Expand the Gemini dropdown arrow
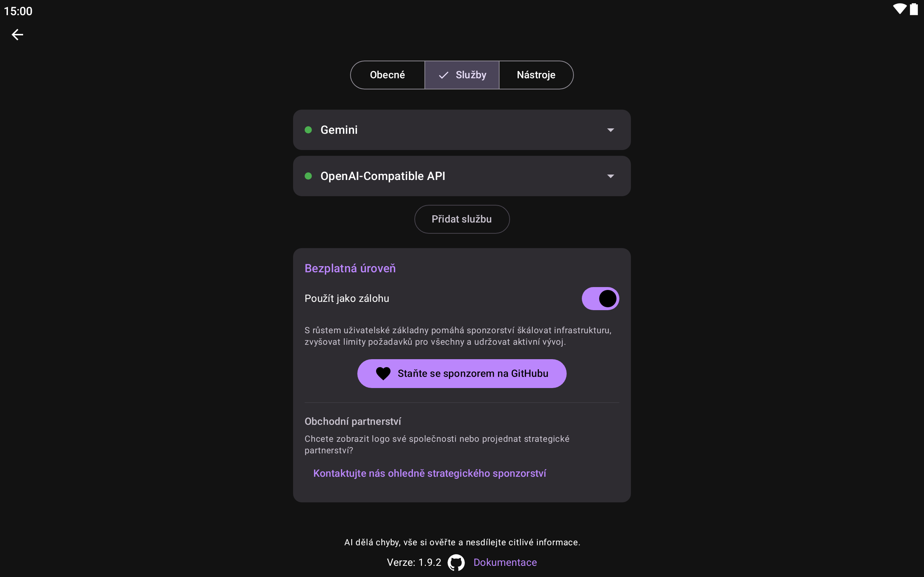The image size is (924, 577). point(611,130)
